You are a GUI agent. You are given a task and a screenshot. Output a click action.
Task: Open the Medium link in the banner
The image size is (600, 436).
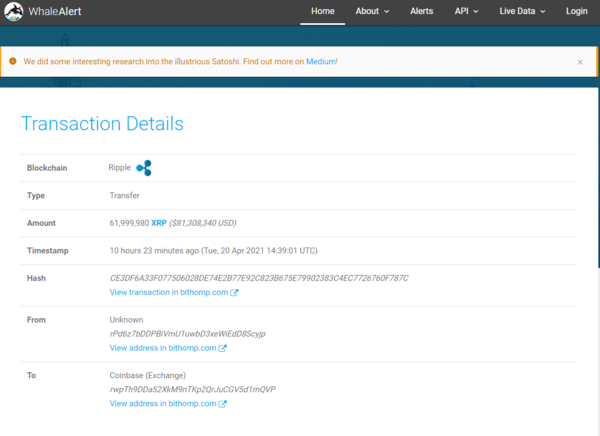[x=321, y=62]
